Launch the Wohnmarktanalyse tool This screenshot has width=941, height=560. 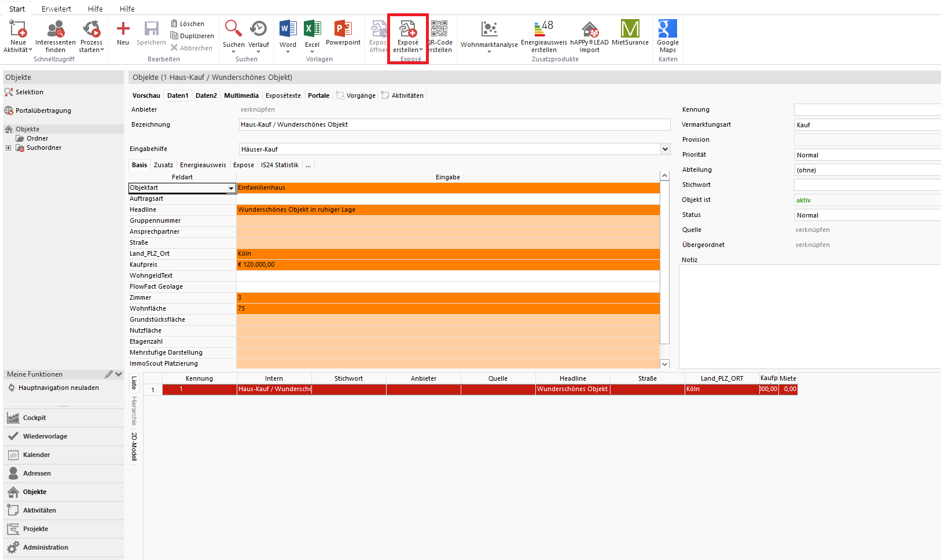489,29
